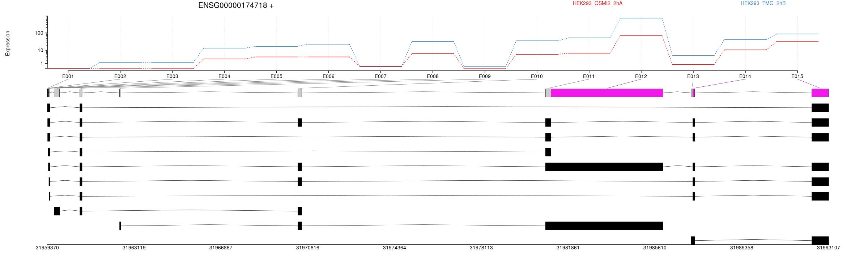Click genomic coordinate 31981861

(568, 248)
